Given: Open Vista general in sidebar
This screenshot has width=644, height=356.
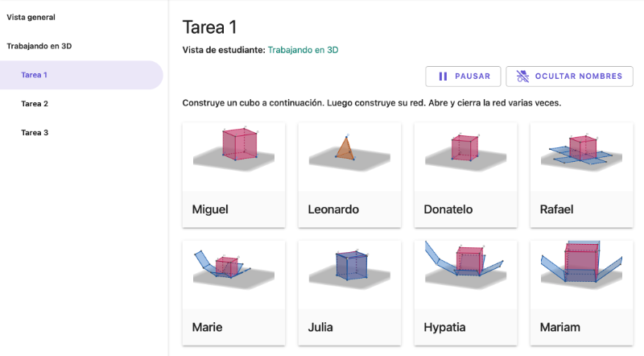Looking at the screenshot, I should [31, 17].
